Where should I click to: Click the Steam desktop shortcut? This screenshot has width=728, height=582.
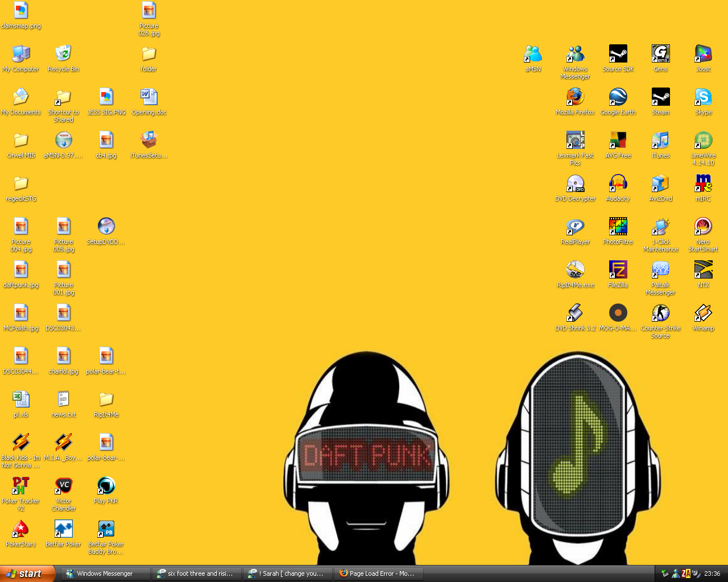pyautogui.click(x=660, y=97)
